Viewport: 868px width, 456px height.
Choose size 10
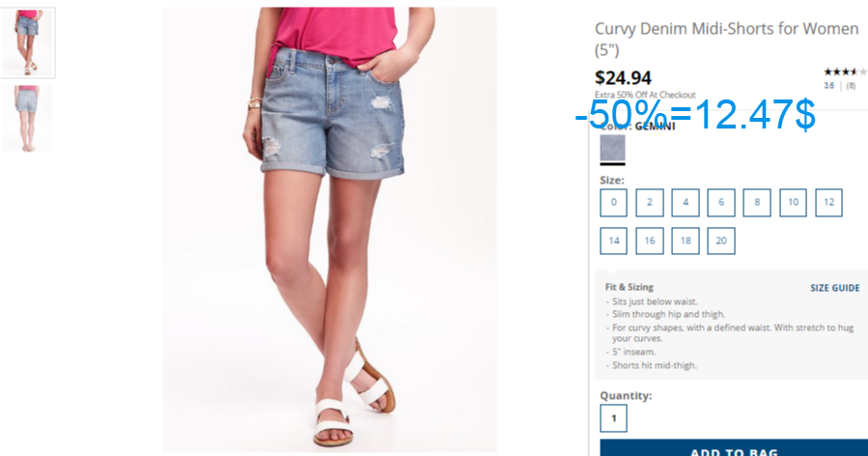pyautogui.click(x=793, y=203)
